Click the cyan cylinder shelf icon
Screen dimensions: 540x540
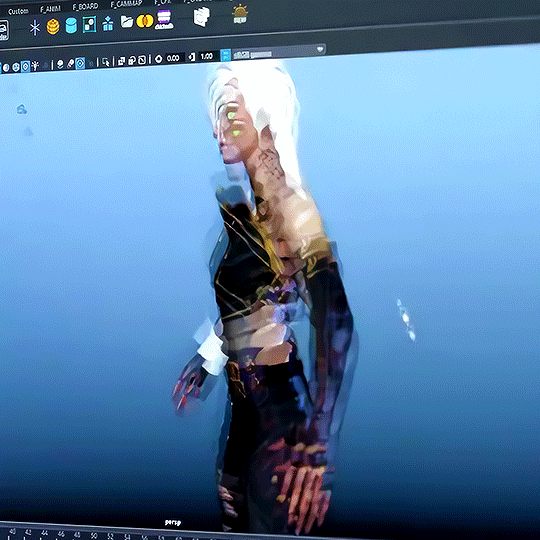pyautogui.click(x=71, y=25)
